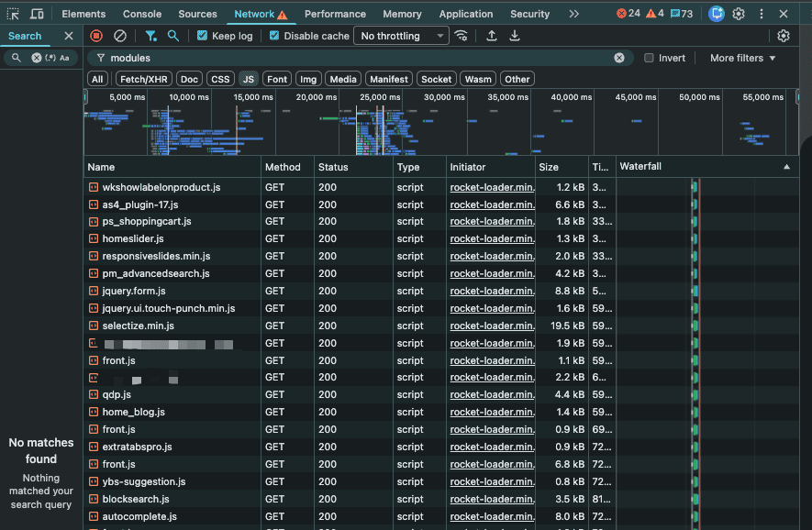The height and width of the screenshot is (530, 812).
Task: Open network search with the magnifier icon
Action: pyautogui.click(x=173, y=36)
